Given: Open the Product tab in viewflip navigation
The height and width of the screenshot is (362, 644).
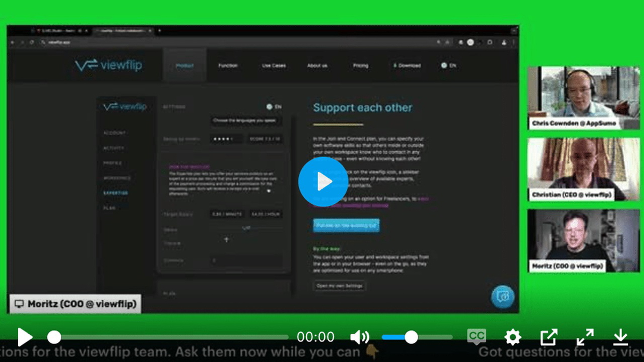Looking at the screenshot, I should [x=185, y=65].
